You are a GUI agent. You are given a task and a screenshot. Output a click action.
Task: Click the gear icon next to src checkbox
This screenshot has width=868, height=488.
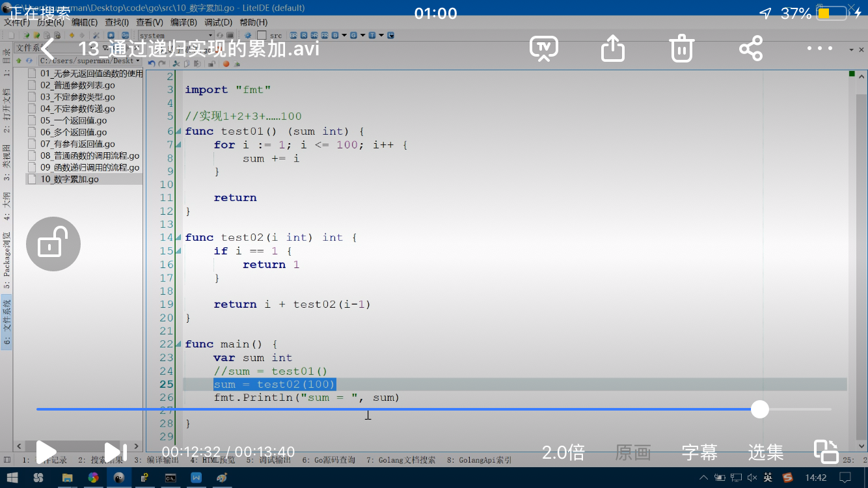[248, 35]
